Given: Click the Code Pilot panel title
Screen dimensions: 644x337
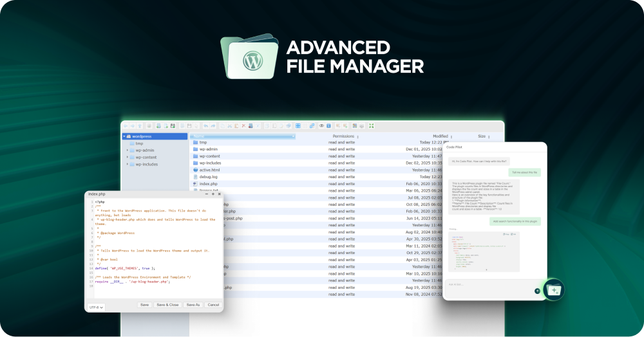Looking at the screenshot, I should 454,147.
